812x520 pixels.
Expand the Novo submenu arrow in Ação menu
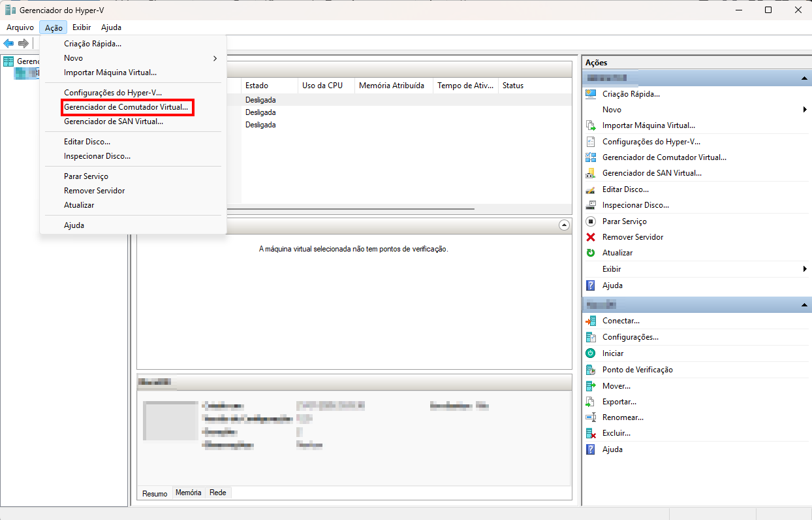(x=215, y=58)
